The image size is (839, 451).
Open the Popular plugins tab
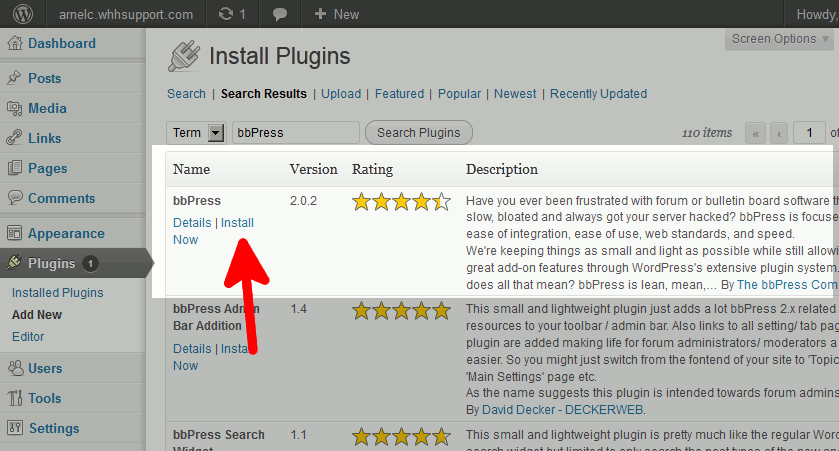[459, 94]
